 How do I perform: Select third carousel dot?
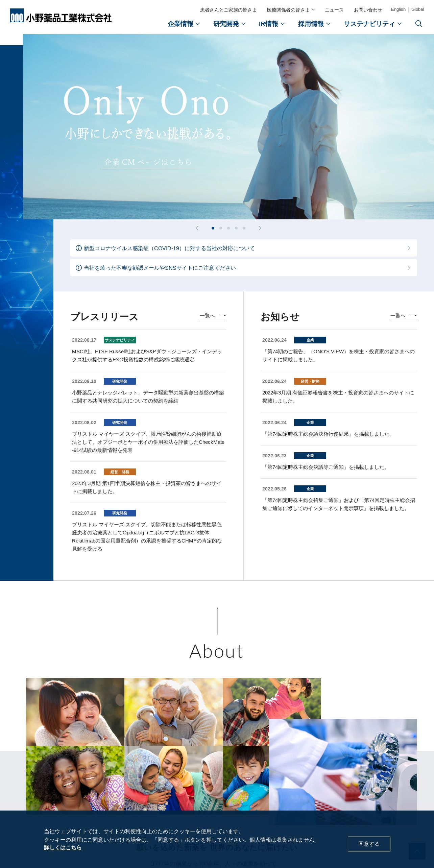pos(228,228)
